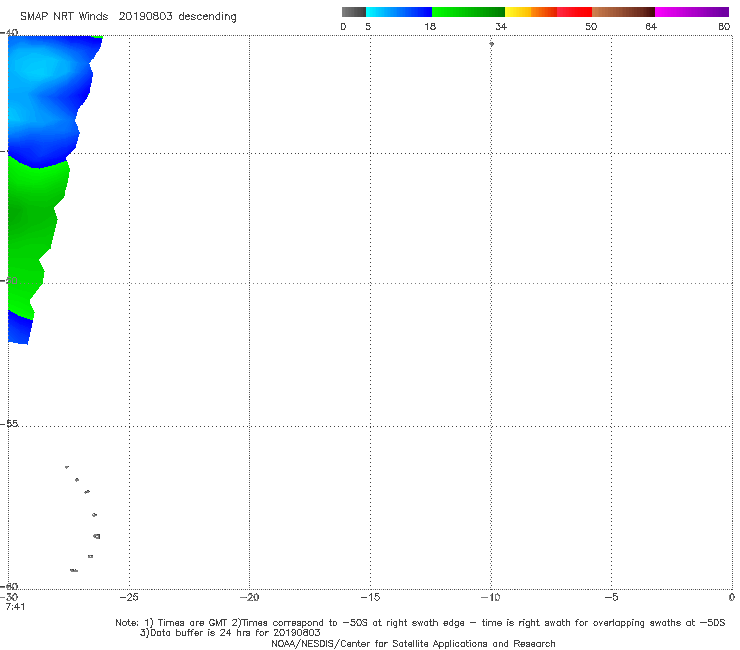Click the longitude axis label '-30'
This screenshot has width=740, height=650.
[9, 597]
